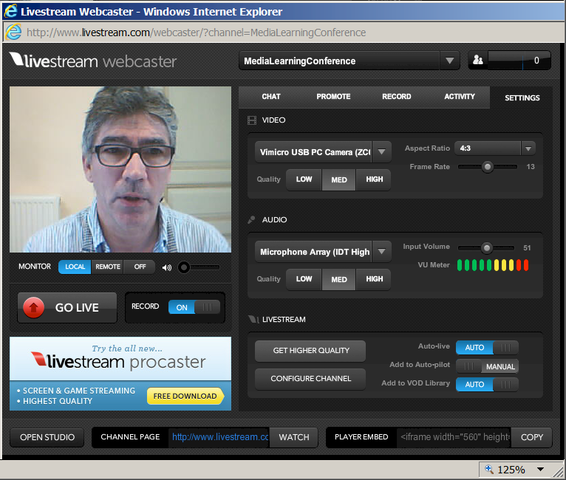Open the MediaLearningConference channel dropdown
Viewport: 566px width, 480px height.
(x=449, y=61)
